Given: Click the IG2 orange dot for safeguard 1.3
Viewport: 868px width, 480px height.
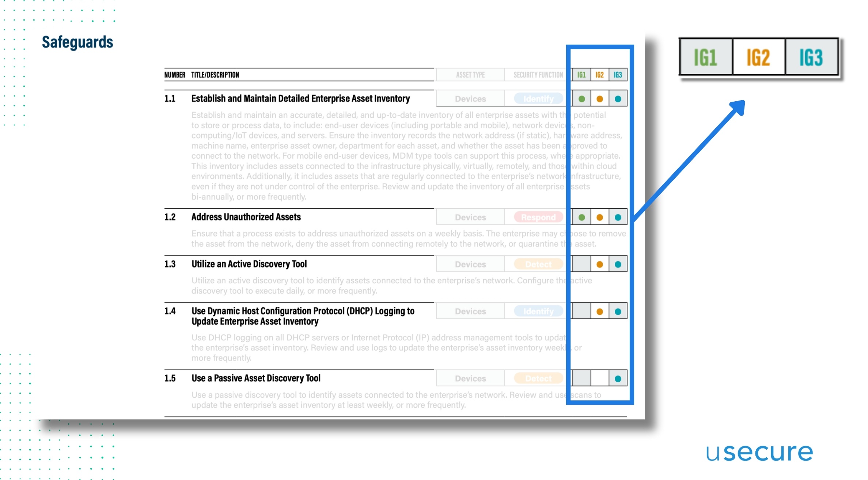Looking at the screenshot, I should [x=600, y=264].
